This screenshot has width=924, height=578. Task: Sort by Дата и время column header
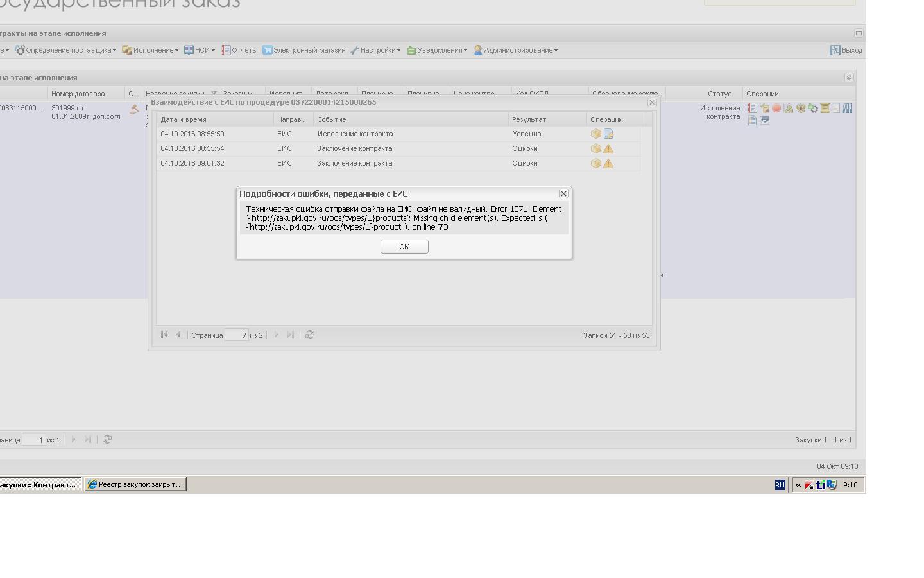[x=216, y=119]
